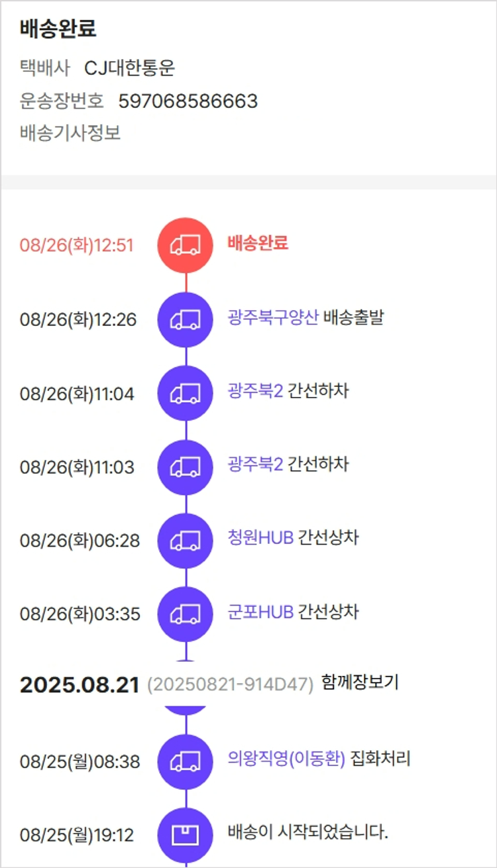
Task: Click the truck icon at 08/26 11:03
Action: coord(186,467)
